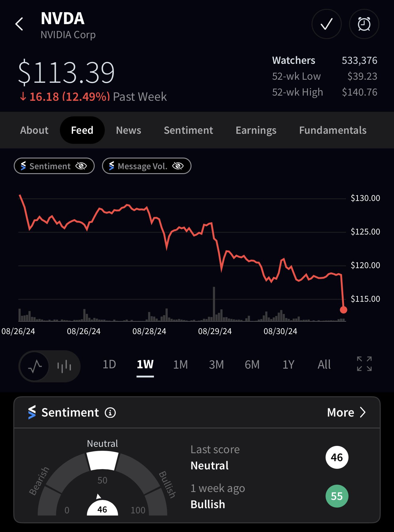Open the Fundamentals tab
This screenshot has height=532, width=394.
333,130
